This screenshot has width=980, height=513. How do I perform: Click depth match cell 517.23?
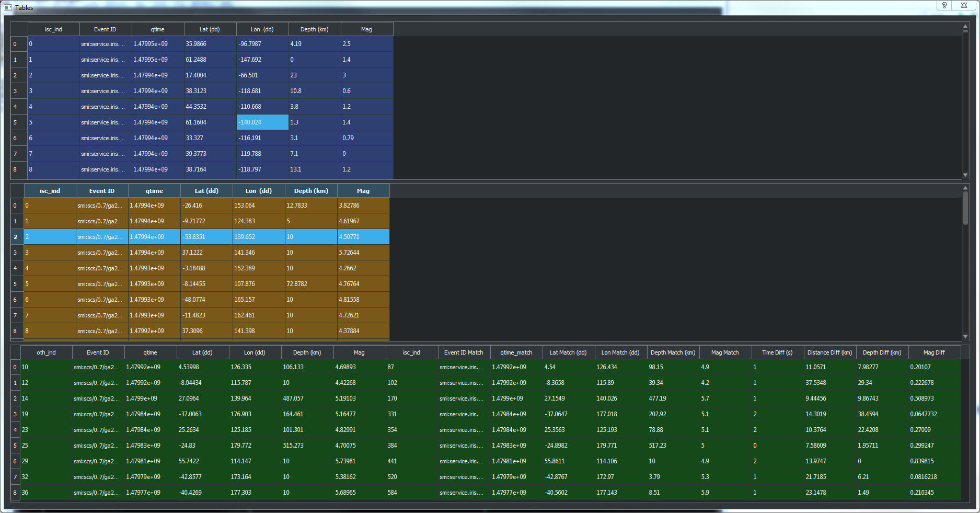coord(673,446)
